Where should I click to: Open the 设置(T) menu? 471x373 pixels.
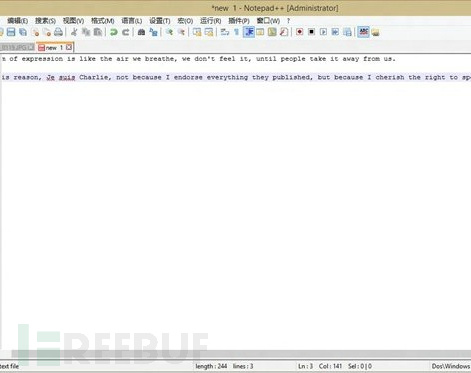pyautogui.click(x=160, y=21)
